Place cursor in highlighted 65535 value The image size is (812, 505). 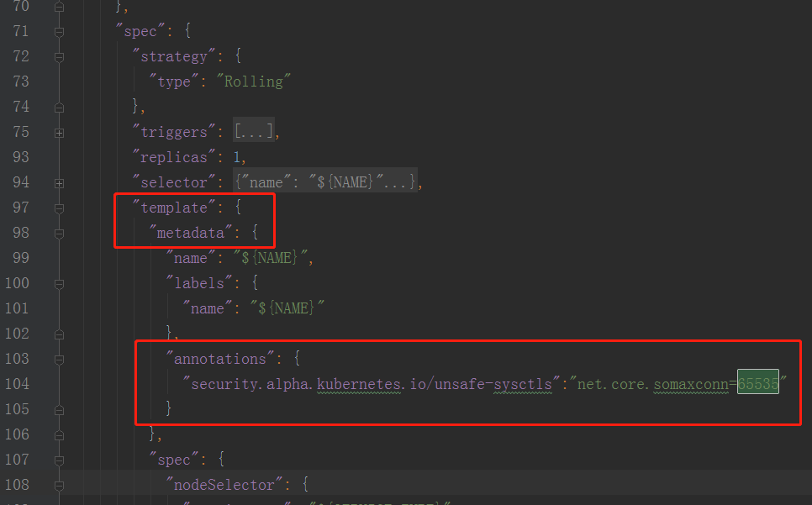[758, 383]
